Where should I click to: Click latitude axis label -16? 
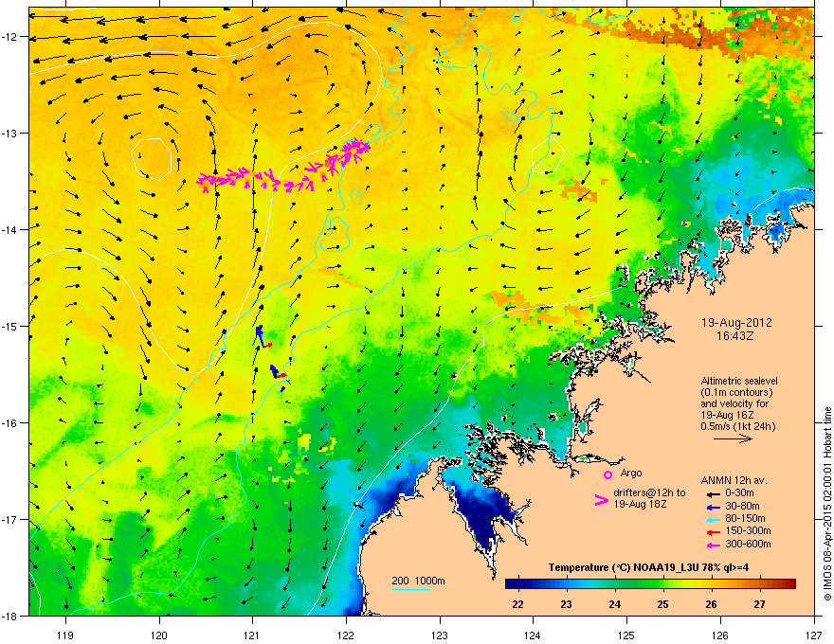9,423
